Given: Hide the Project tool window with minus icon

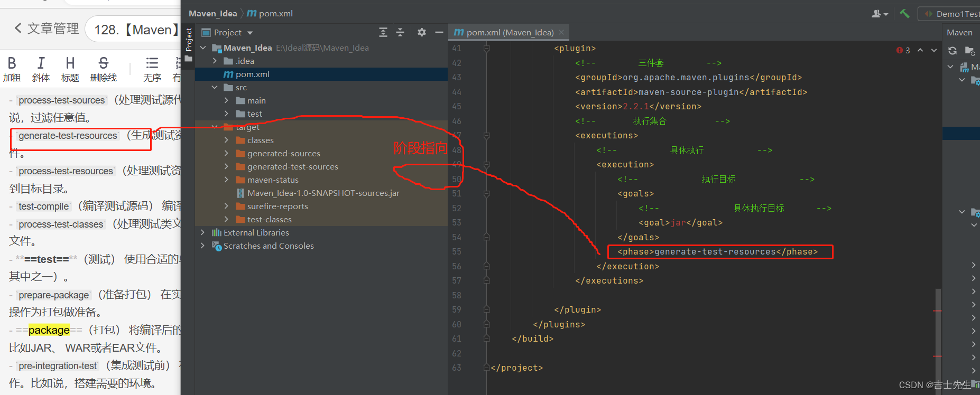Looking at the screenshot, I should tap(439, 33).
